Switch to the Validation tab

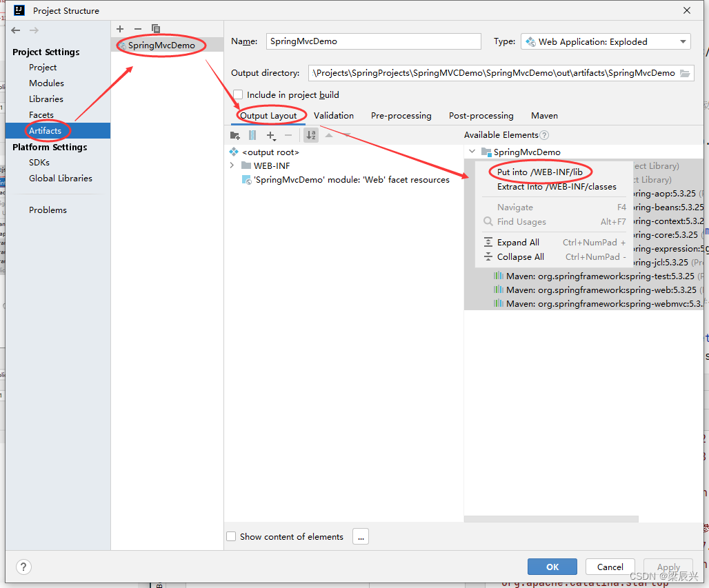click(334, 116)
